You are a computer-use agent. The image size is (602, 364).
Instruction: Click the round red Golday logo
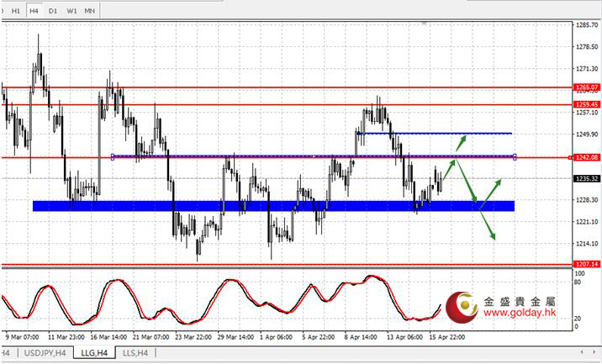coord(462,307)
